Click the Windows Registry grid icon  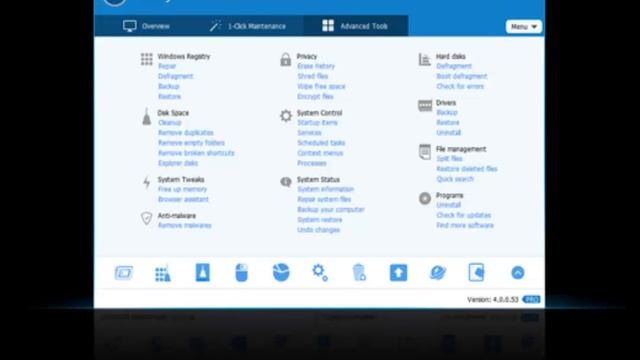coord(147,59)
